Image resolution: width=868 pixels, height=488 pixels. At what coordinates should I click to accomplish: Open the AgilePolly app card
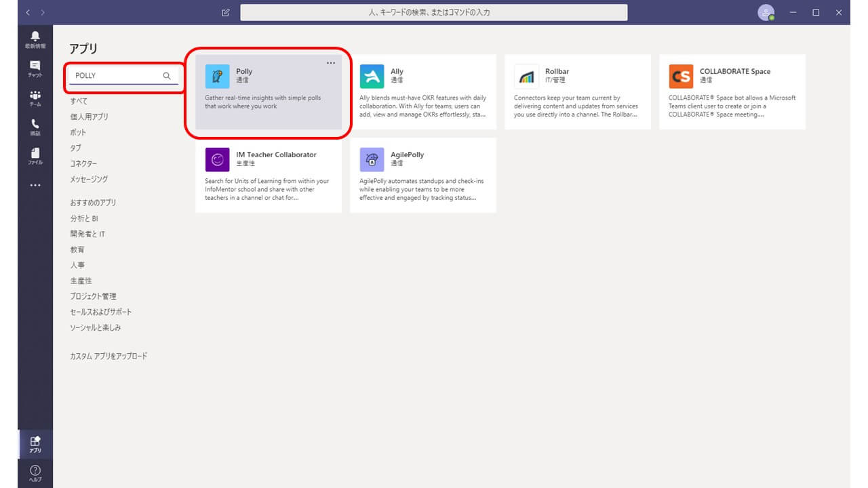coord(422,175)
